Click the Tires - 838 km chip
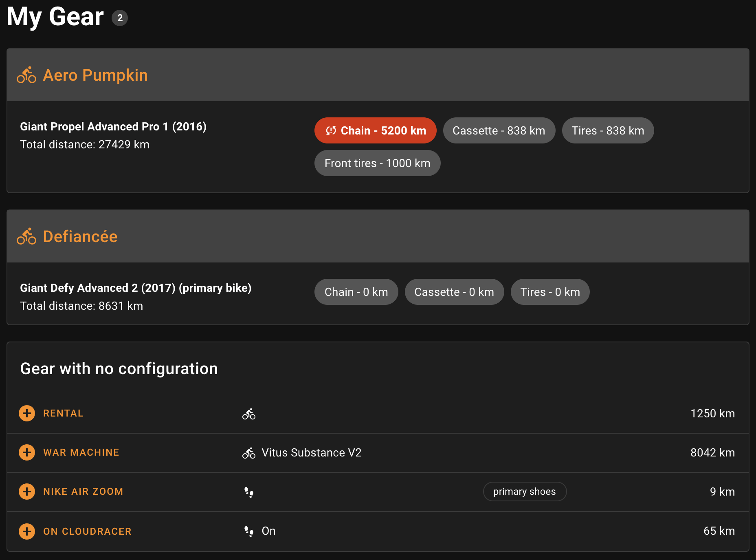The width and height of the screenshot is (756, 560). coord(608,130)
